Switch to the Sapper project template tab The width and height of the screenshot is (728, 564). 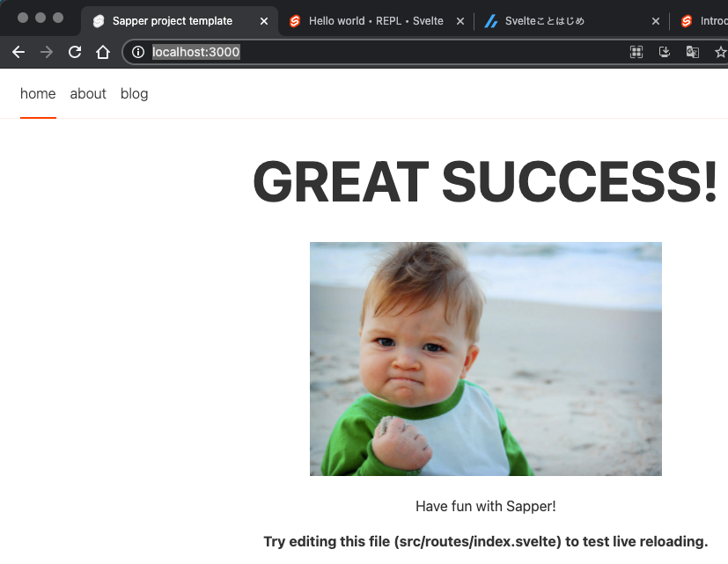click(180, 21)
